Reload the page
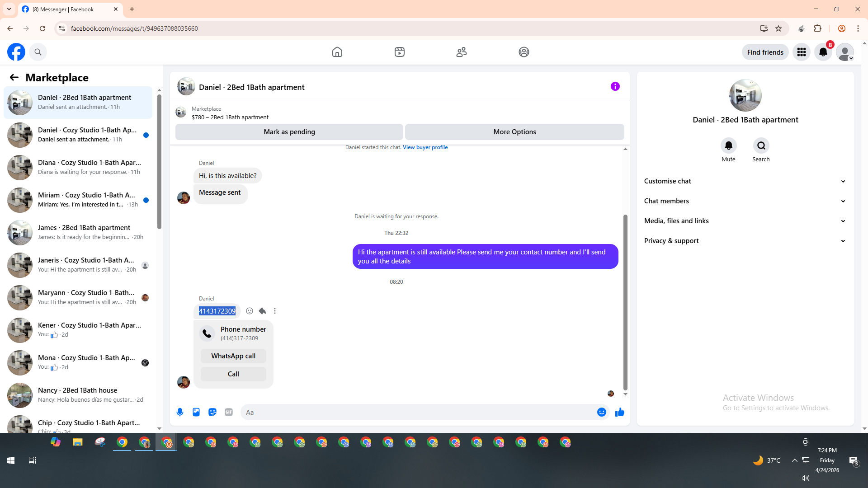Screen dimensions: 868x488 pyautogui.click(x=42, y=28)
